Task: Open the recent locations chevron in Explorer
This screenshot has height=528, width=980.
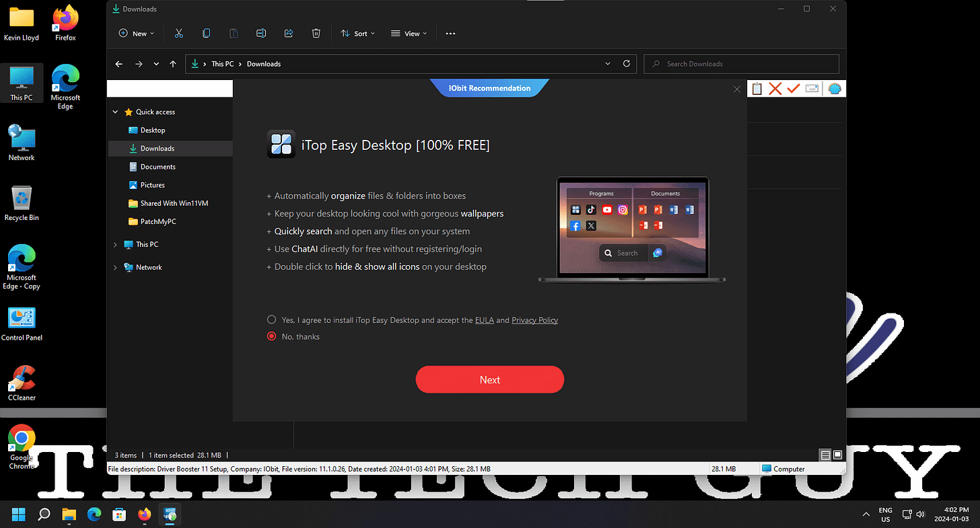Action: pyautogui.click(x=156, y=64)
